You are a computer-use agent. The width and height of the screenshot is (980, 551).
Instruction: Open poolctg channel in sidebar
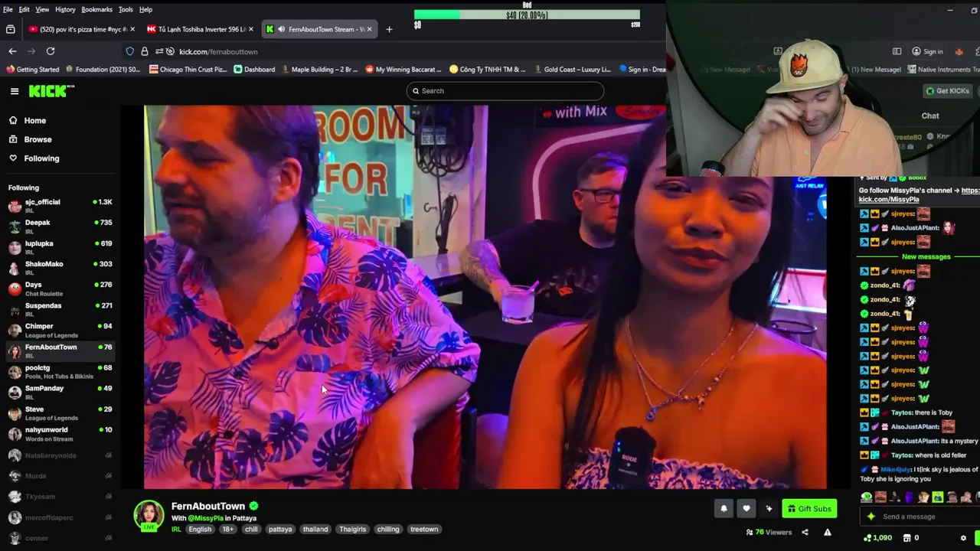pos(60,371)
